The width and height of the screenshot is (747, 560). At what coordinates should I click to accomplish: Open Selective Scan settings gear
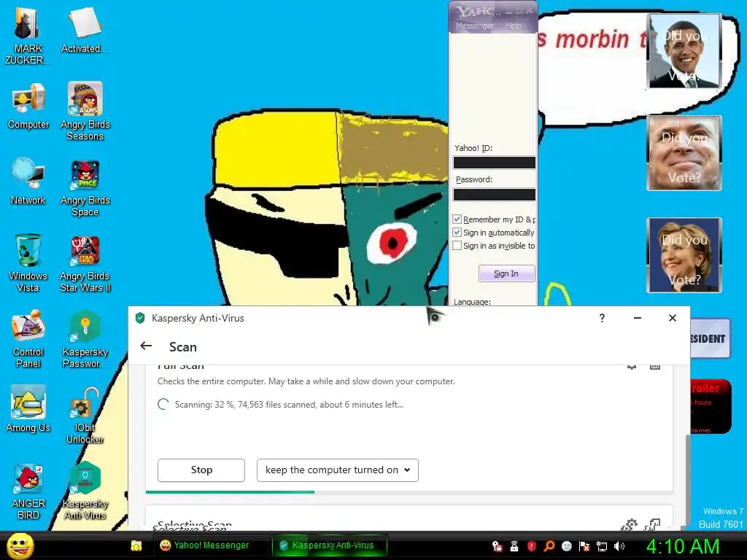tap(629, 525)
